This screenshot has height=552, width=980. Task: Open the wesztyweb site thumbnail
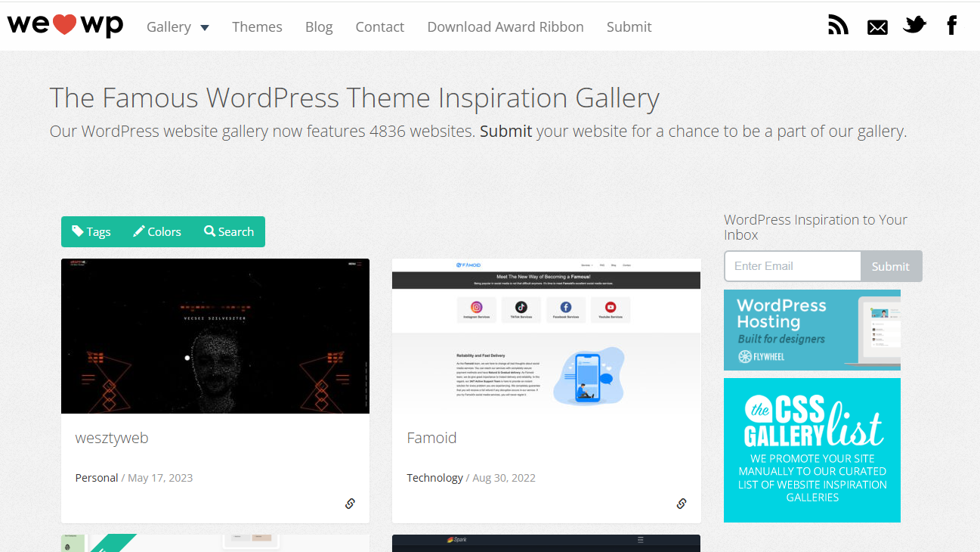[215, 336]
